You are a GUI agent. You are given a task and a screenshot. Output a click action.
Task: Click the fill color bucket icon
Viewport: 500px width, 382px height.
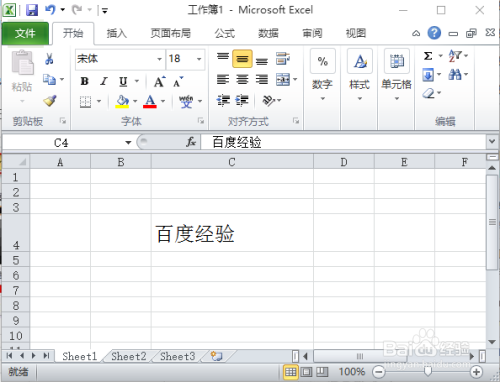122,101
